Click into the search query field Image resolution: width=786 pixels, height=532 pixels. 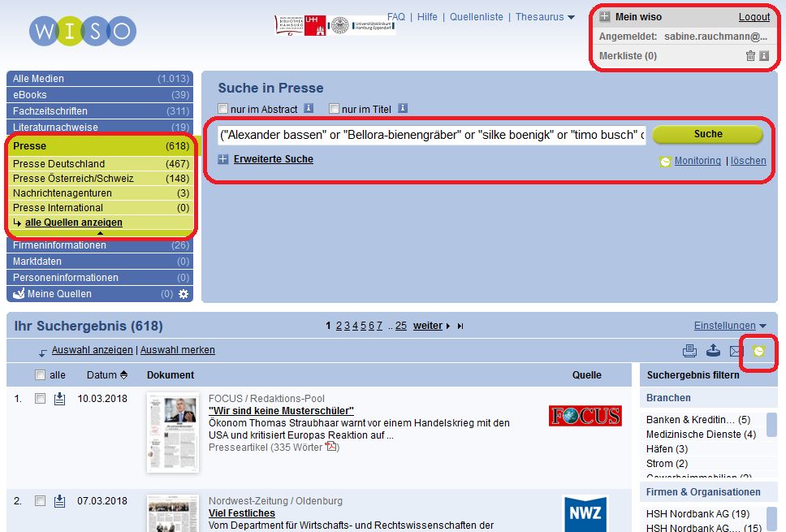(x=432, y=135)
